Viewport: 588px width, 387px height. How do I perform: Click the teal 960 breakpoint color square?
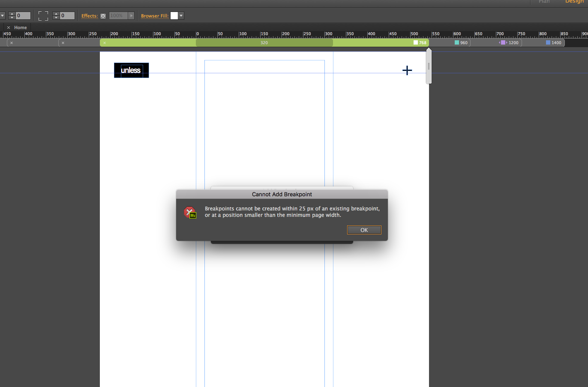click(x=457, y=42)
